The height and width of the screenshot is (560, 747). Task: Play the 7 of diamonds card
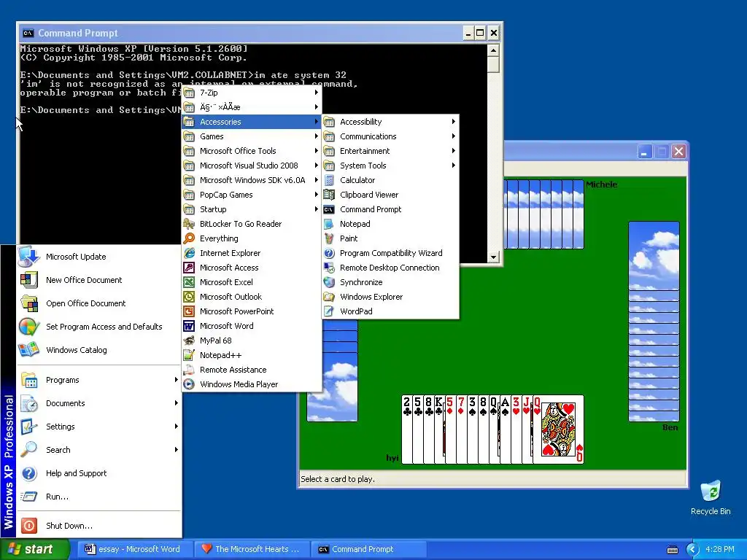pos(461,429)
